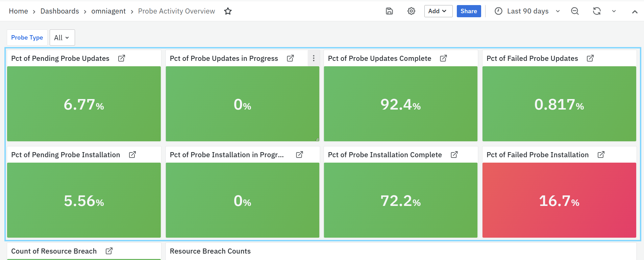Open external link for Pct of Pending Probe Updates
Image resolution: width=644 pixels, height=260 pixels.
(x=122, y=58)
